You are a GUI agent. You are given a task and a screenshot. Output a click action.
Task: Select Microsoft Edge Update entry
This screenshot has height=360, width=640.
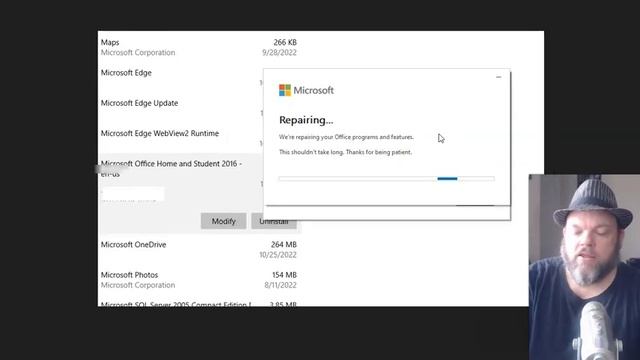point(139,103)
